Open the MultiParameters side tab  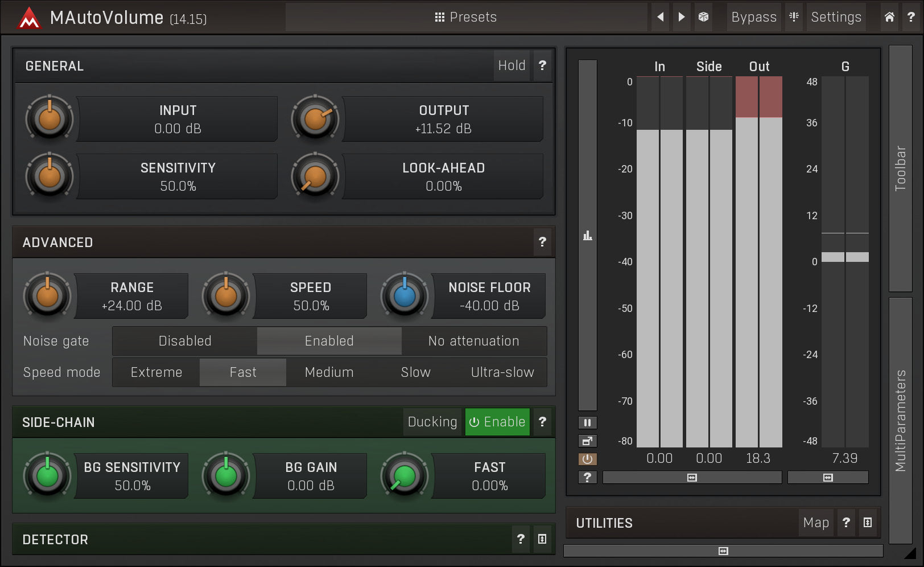point(900,420)
